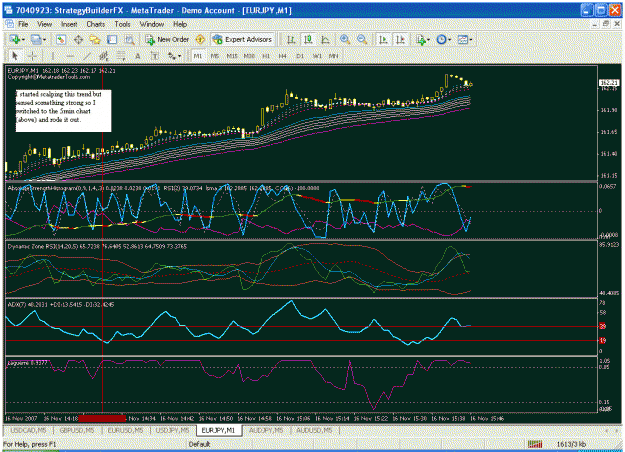Open the Tools menu
Viewport: 625px width, 452px height.
coord(122,24)
